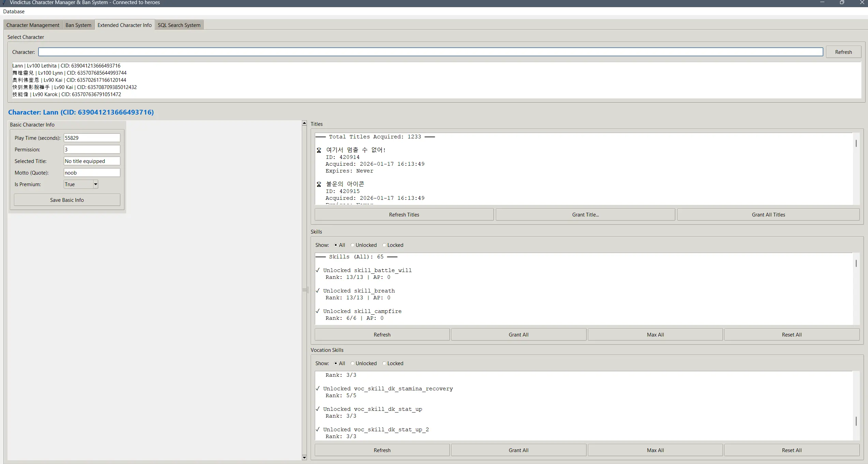
Task: Click the Permission input field
Action: pyautogui.click(x=92, y=149)
